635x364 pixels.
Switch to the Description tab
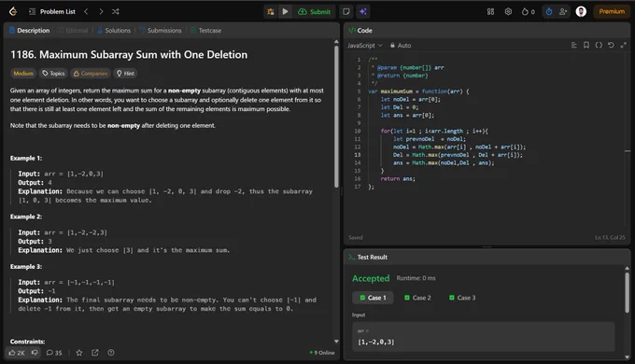pyautogui.click(x=29, y=31)
